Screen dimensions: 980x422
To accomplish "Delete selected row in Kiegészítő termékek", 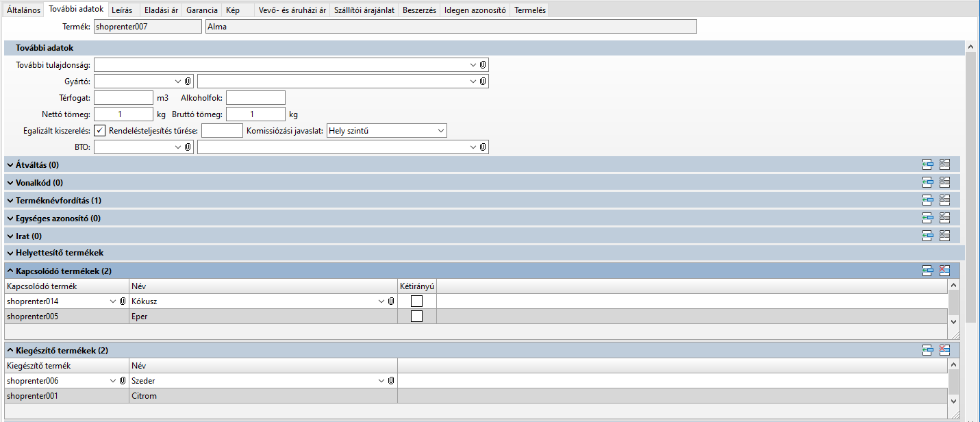I will pos(945,350).
